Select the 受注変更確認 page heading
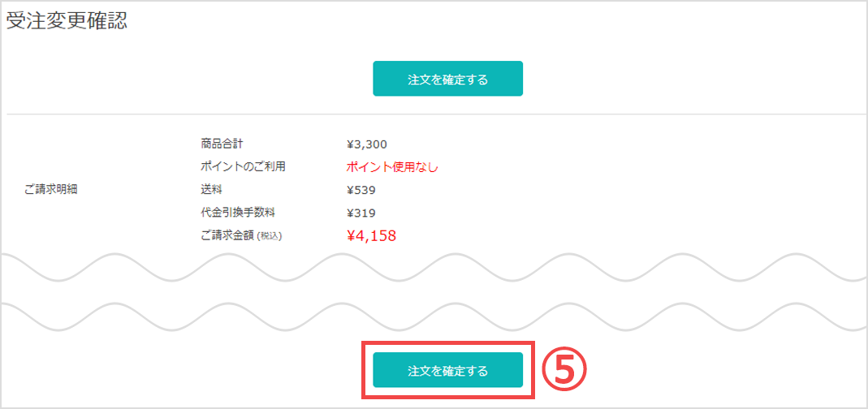The image size is (868, 409). (x=67, y=21)
